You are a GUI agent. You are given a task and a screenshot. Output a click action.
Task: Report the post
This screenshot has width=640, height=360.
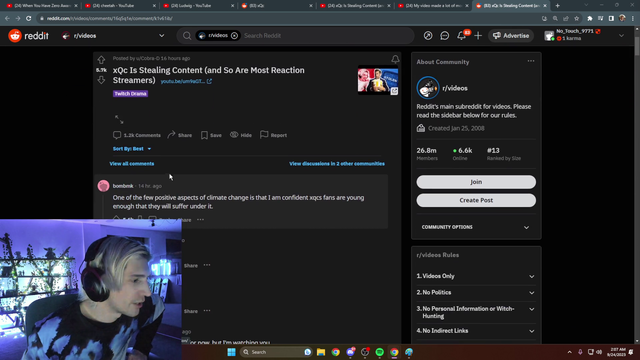click(x=273, y=135)
